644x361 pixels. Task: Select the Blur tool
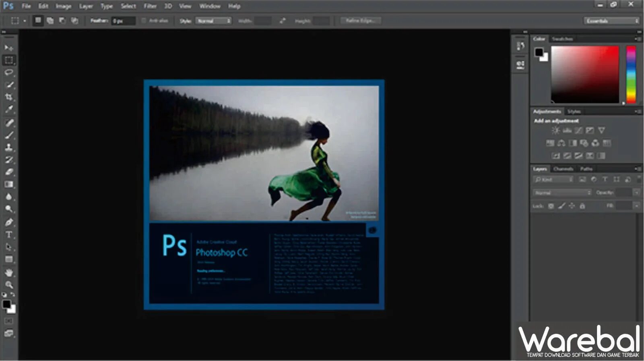tap(9, 197)
